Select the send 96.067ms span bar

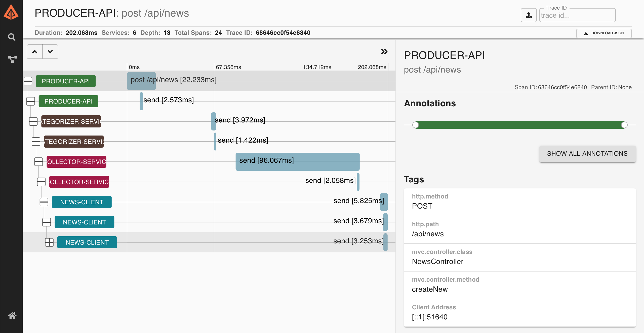pos(297,161)
